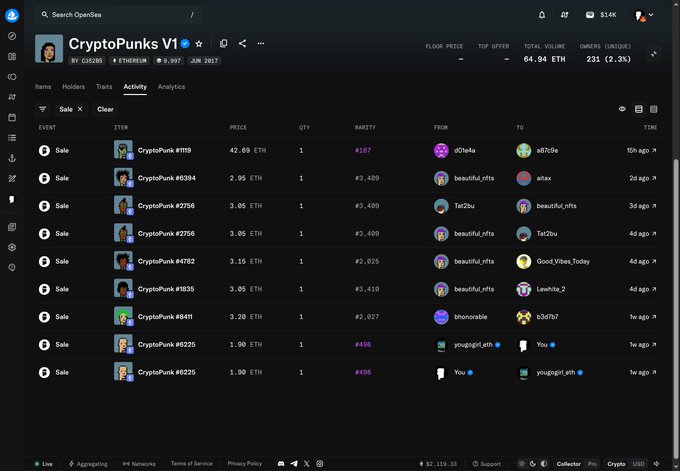Open the tokens coin icon in sidebar

point(12,77)
